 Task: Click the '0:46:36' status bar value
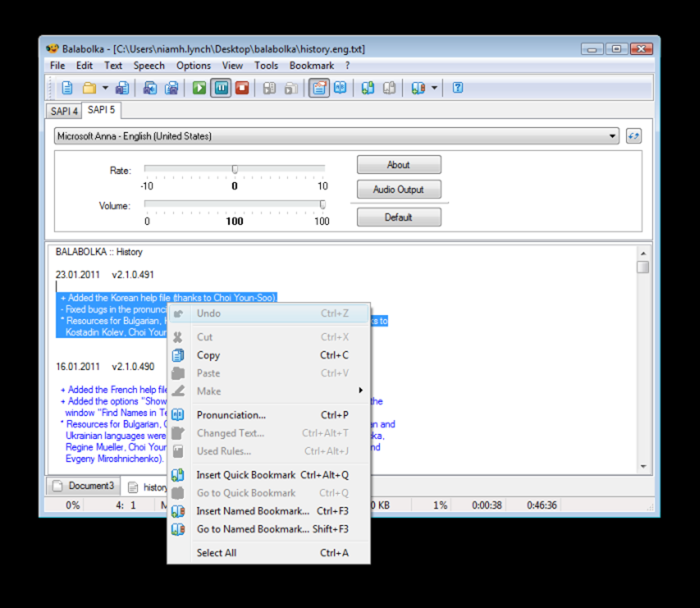tap(541, 505)
